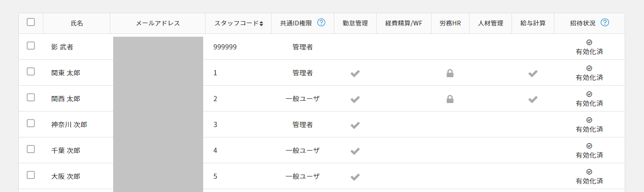This screenshot has width=644, height=192.
Task: Click 労務HR lock icon for 関西 太郎
Action: pos(450,99)
